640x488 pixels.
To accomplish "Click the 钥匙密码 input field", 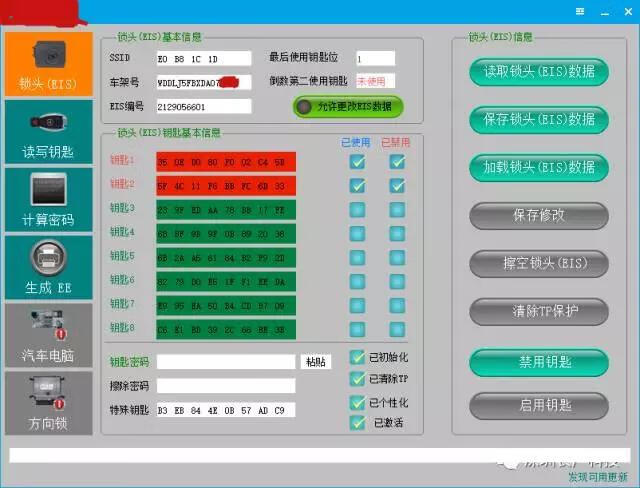I will (226, 362).
